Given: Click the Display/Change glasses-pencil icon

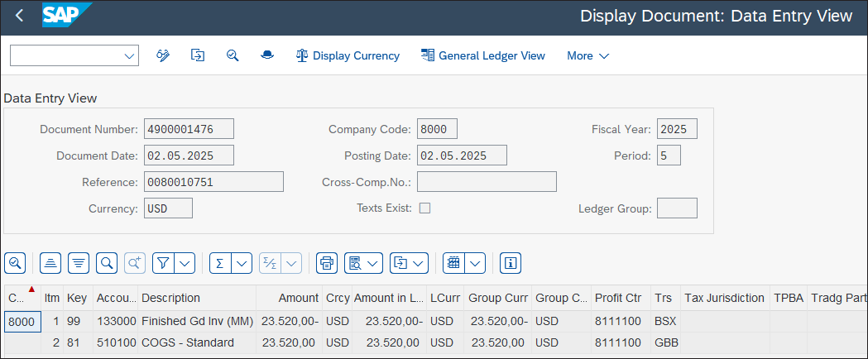Looking at the screenshot, I should tap(163, 55).
